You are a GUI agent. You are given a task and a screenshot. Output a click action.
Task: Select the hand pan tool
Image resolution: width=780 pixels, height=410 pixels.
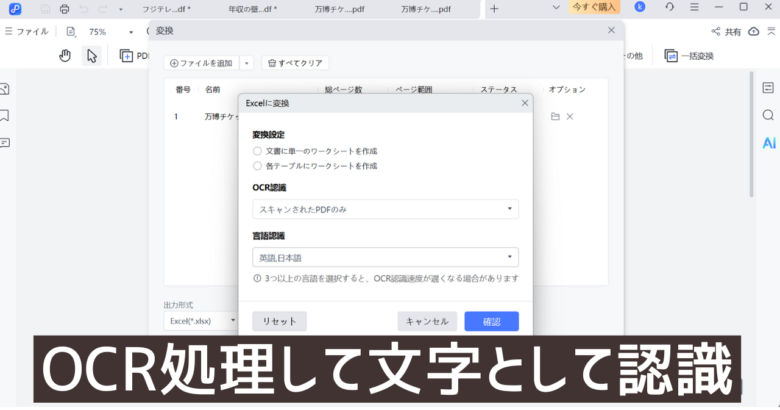(65, 56)
